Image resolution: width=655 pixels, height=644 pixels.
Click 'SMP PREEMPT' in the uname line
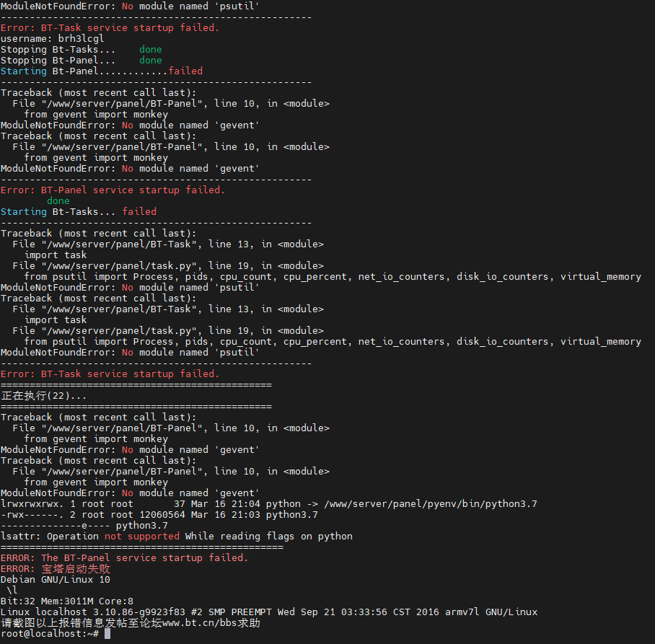[x=240, y=613]
